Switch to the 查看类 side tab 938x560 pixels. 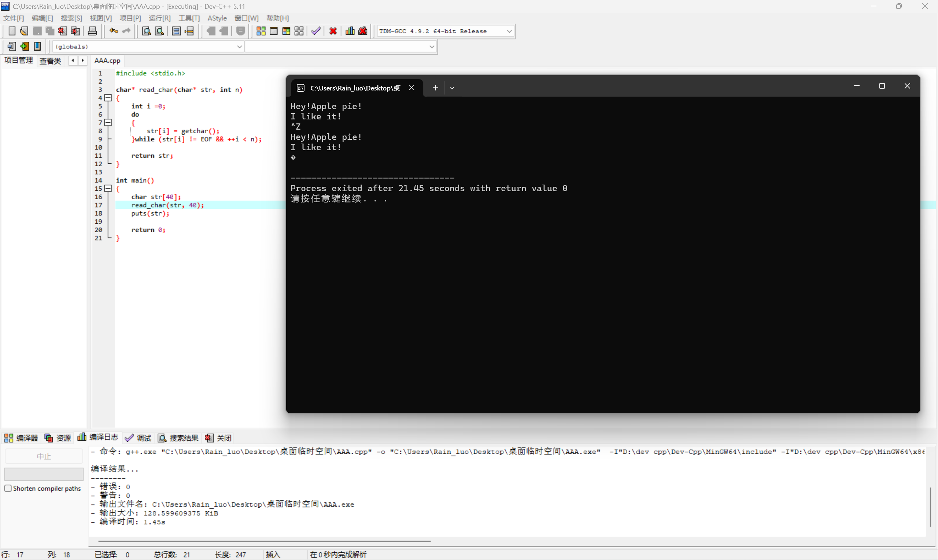(50, 61)
